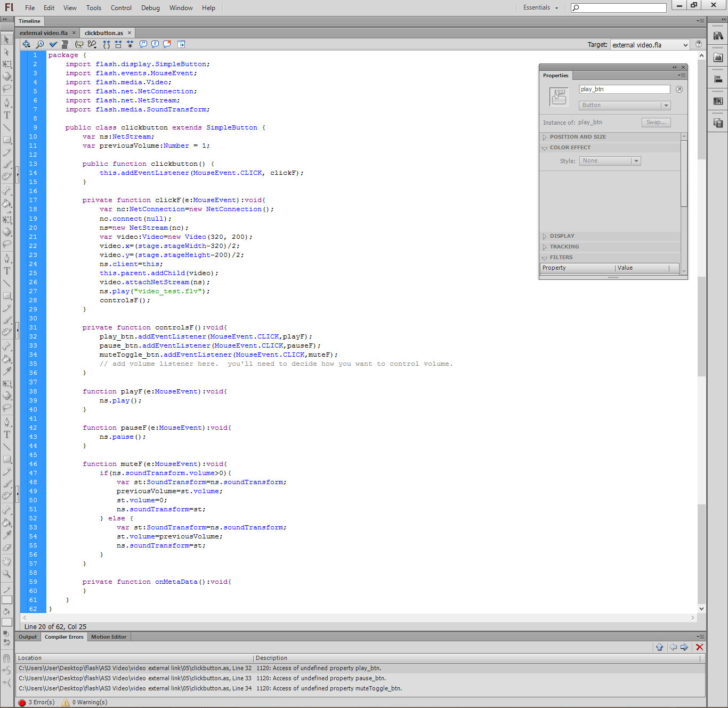
Task: Open the Swatches grid icon in right dock
Action: (x=718, y=101)
